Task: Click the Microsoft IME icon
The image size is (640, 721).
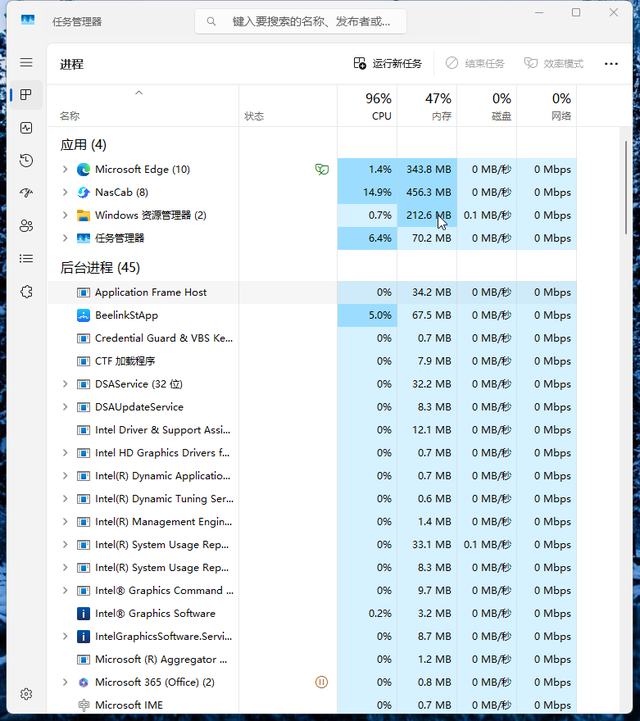Action: click(x=83, y=705)
